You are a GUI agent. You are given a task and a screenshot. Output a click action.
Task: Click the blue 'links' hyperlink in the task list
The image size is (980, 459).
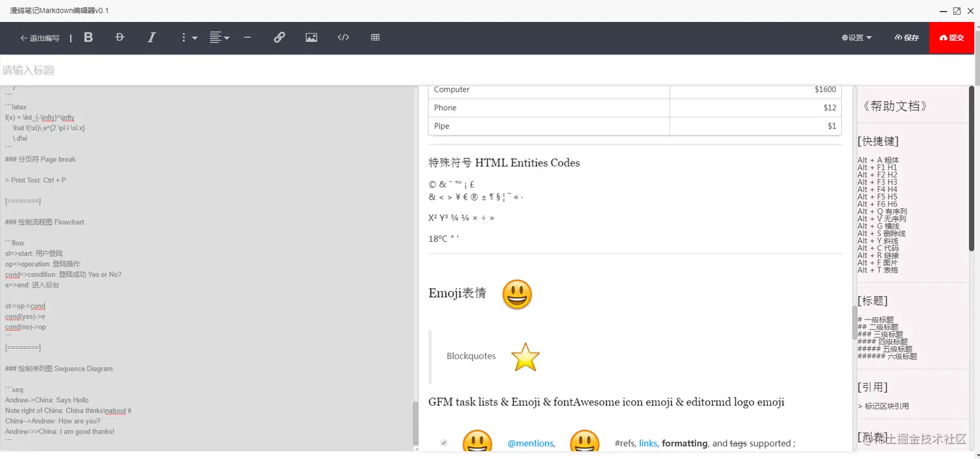(648, 443)
